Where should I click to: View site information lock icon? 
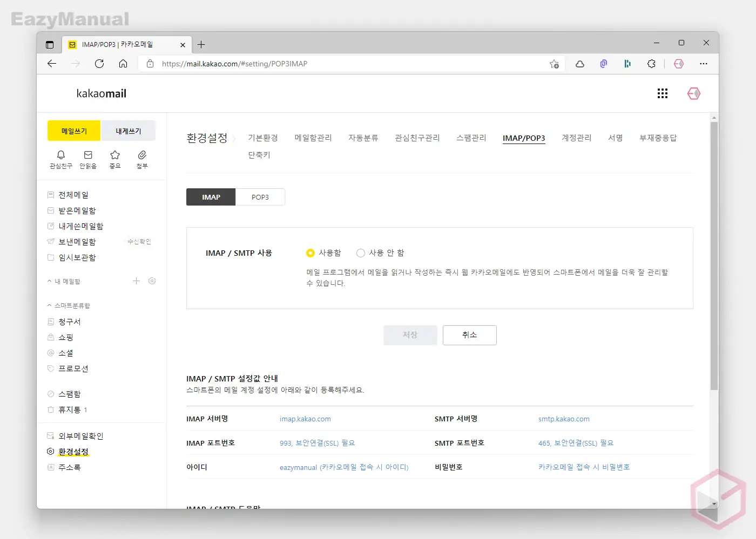[150, 64]
